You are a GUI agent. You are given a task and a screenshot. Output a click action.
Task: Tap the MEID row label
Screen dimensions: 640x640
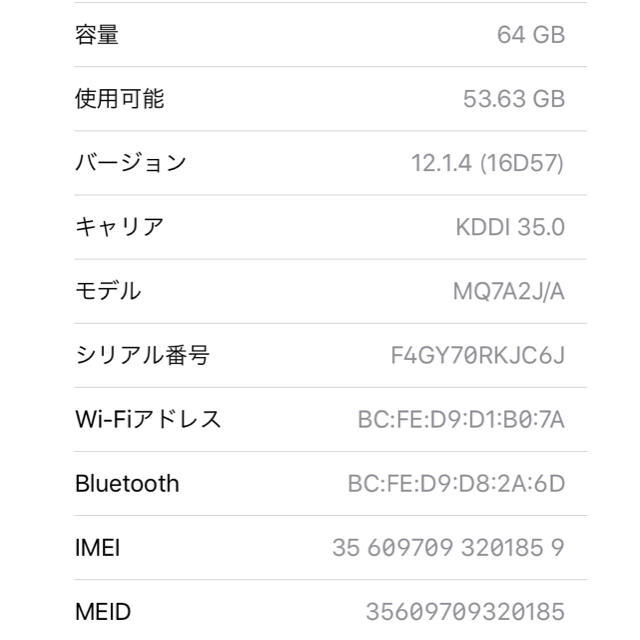tap(103, 611)
